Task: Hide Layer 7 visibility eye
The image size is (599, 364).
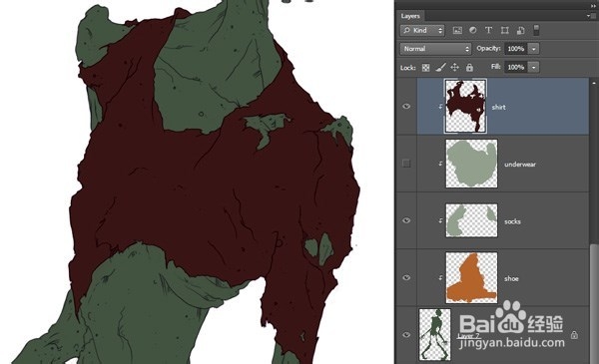Action: [406, 335]
